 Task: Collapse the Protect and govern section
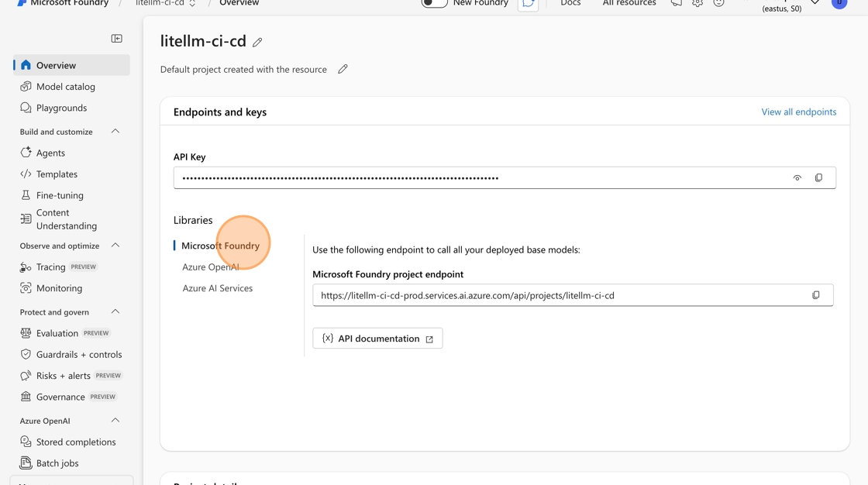coord(115,311)
